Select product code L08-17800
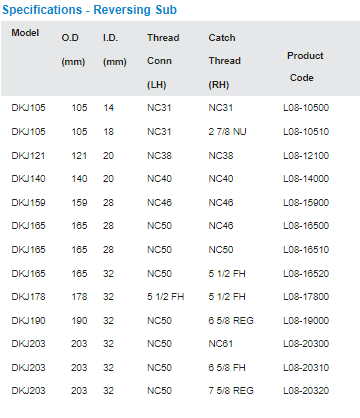Screen dimensions: 360x418 pyautogui.click(x=306, y=297)
